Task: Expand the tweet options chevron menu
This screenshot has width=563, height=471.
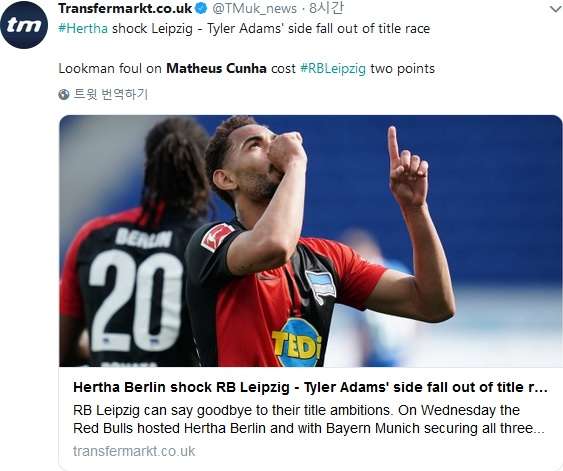Action: point(556,9)
